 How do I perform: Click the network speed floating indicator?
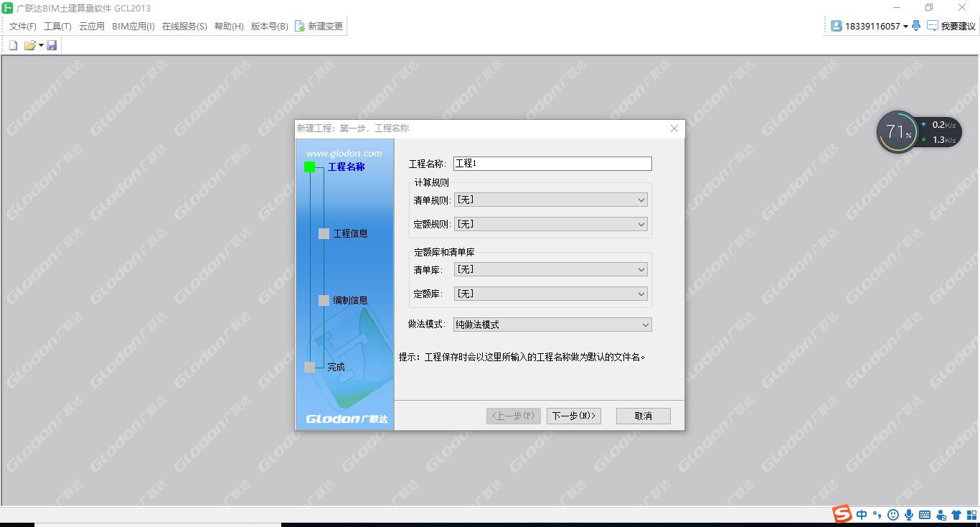[x=940, y=132]
